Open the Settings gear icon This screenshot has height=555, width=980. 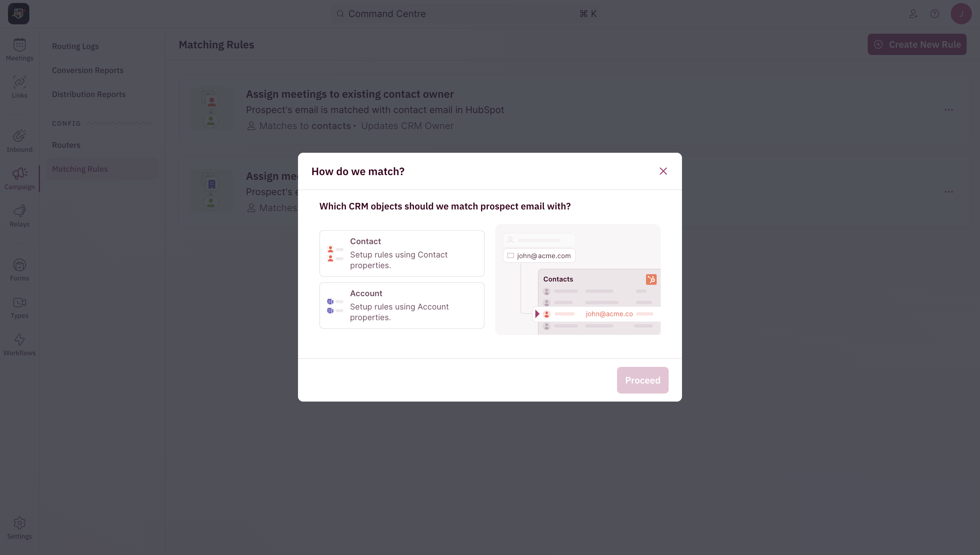[19, 523]
